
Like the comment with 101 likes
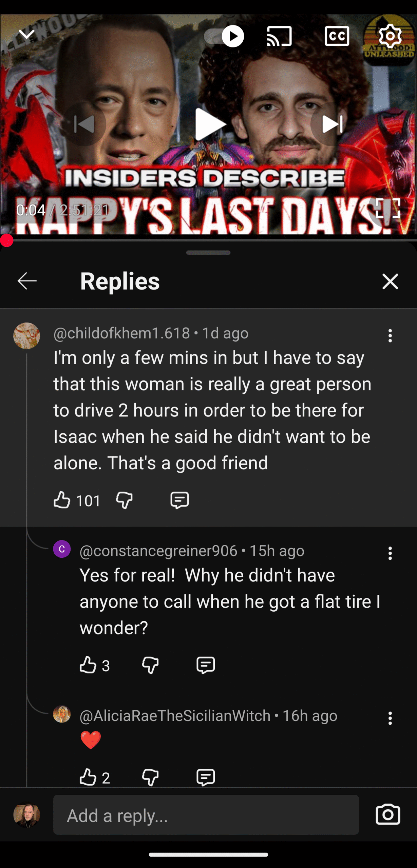click(x=62, y=500)
